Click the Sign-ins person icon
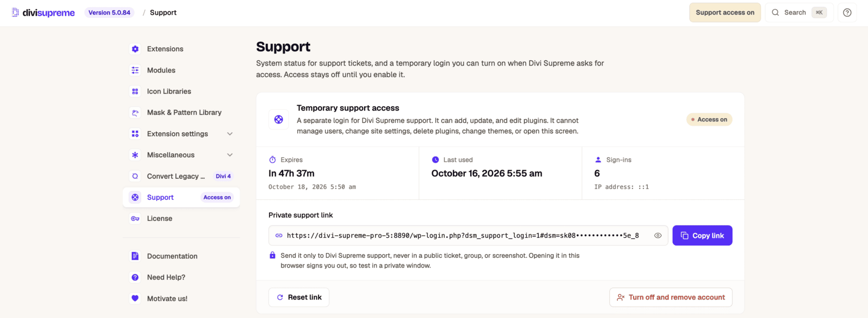868x318 pixels. tap(598, 160)
